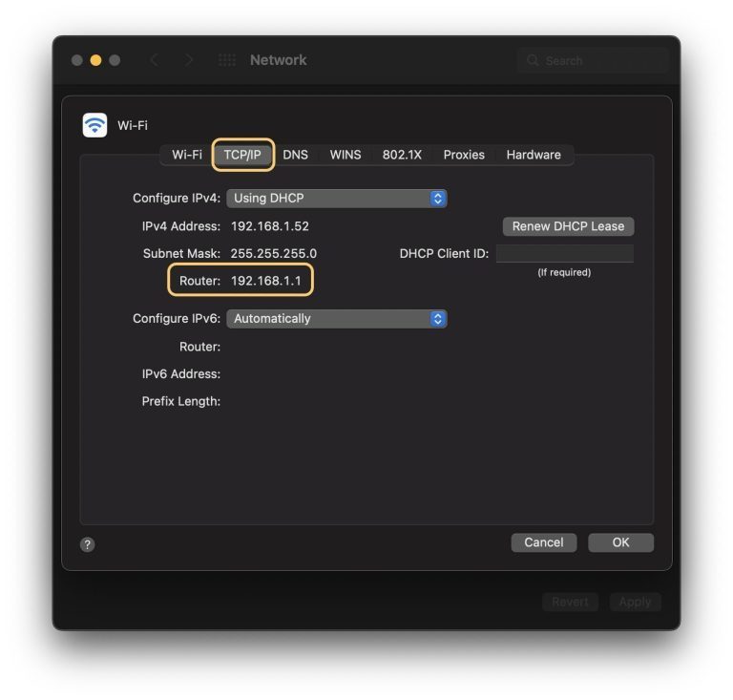Click the (If required) hint text
733x700 pixels.
tap(564, 272)
